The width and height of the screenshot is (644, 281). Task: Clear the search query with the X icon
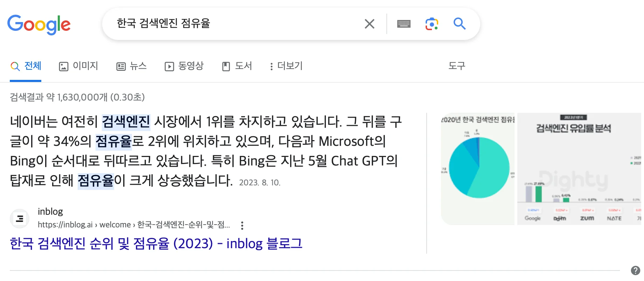(x=370, y=24)
